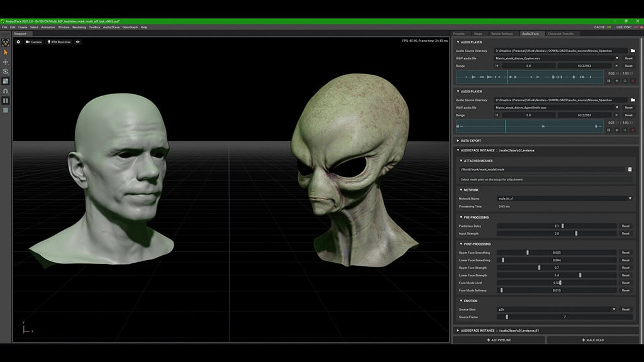644x362 pixels.
Task: Expand the Data Export section
Action: (x=472, y=140)
